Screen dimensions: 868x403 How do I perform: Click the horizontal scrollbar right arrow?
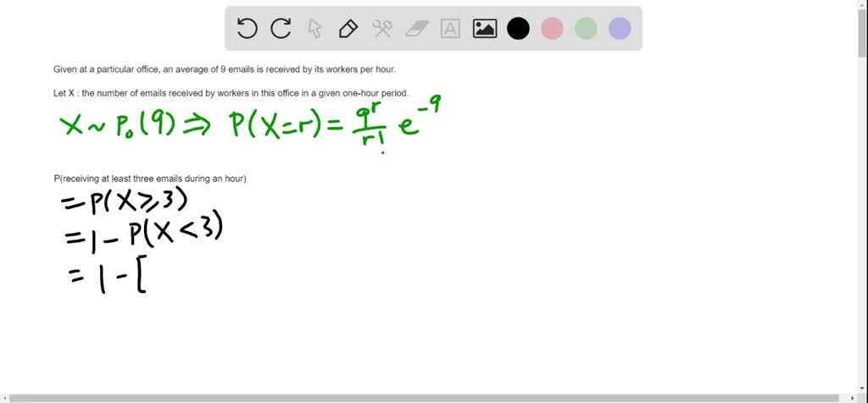tap(852, 398)
